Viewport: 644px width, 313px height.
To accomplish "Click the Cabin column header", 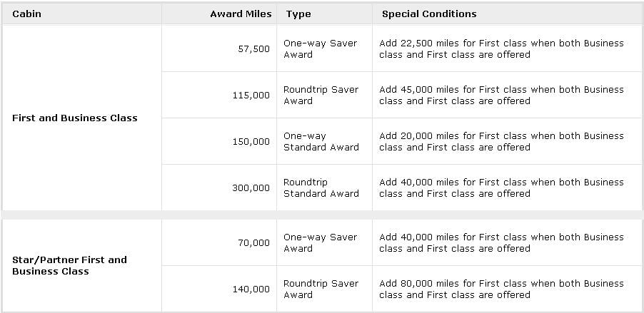I will pos(26,14).
